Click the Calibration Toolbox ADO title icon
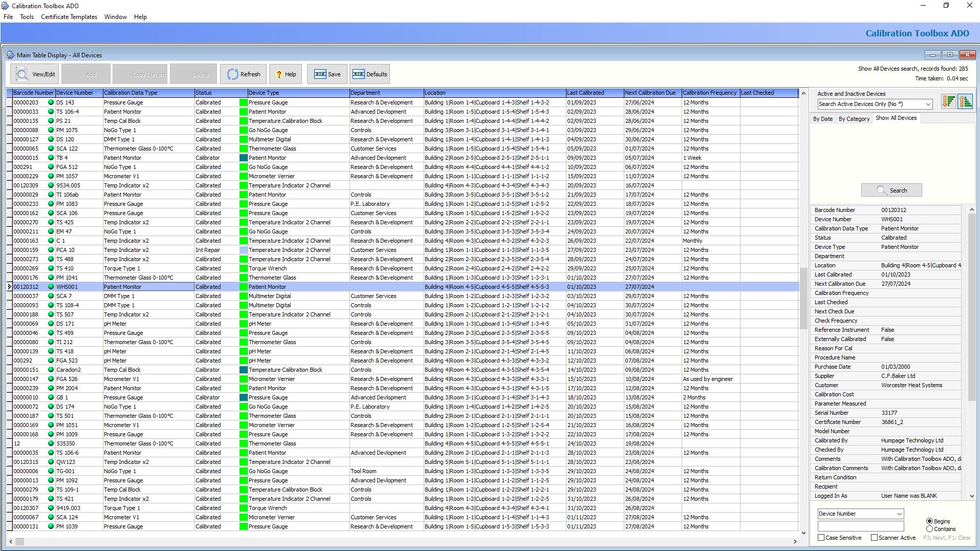 coord(5,6)
